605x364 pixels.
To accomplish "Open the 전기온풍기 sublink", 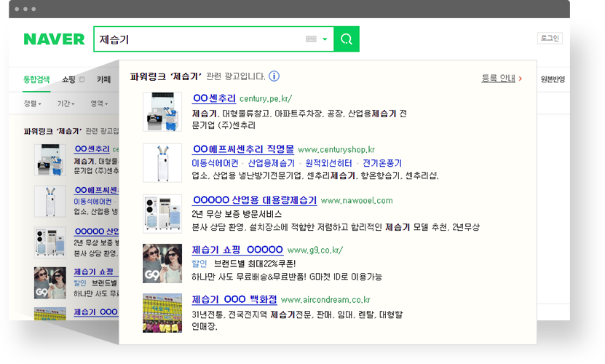I will pyautogui.click(x=382, y=163).
